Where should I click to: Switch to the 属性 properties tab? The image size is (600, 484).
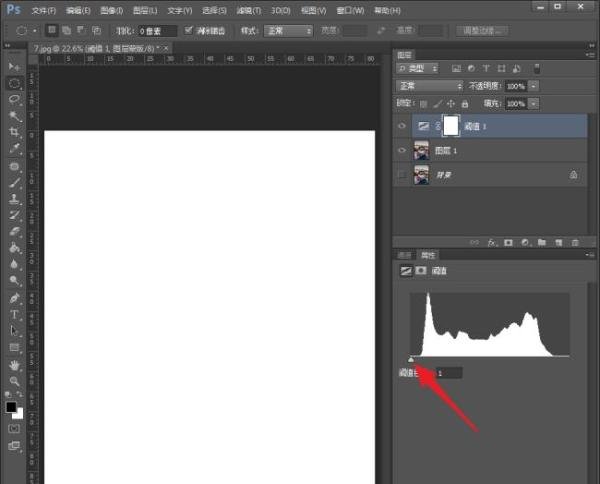click(x=427, y=255)
